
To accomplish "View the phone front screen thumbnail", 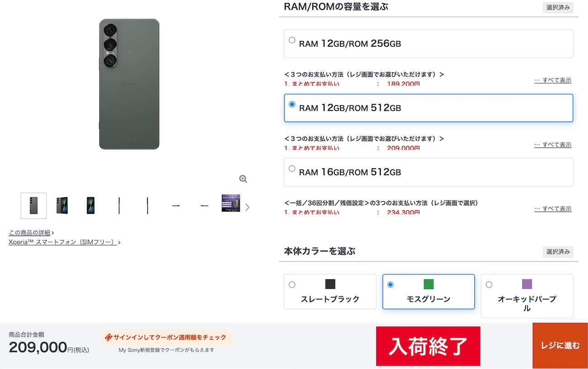I will click(x=91, y=206).
